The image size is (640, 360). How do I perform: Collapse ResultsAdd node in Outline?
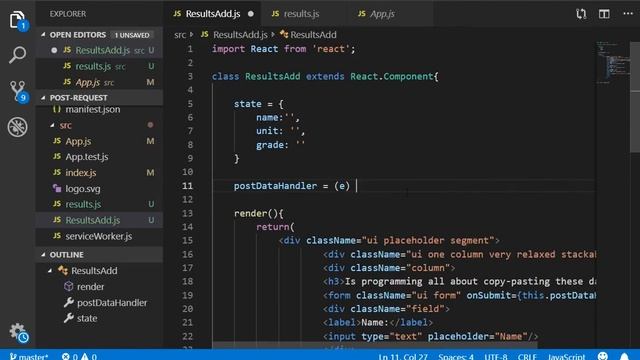(x=50, y=271)
